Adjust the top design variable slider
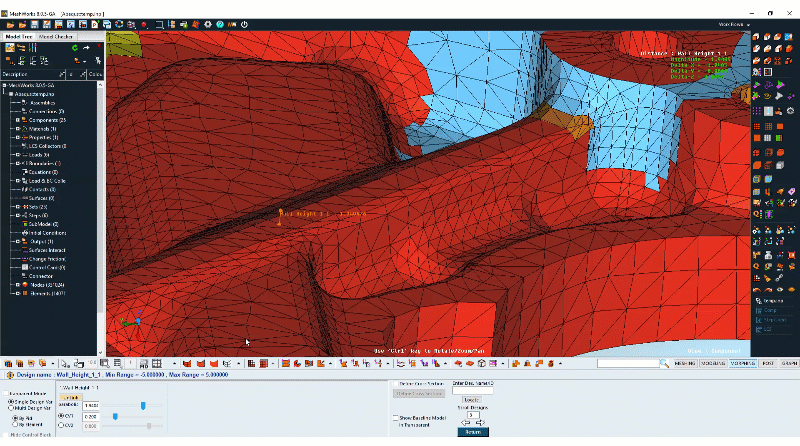Viewport: 800px width, 446px height. point(144,405)
